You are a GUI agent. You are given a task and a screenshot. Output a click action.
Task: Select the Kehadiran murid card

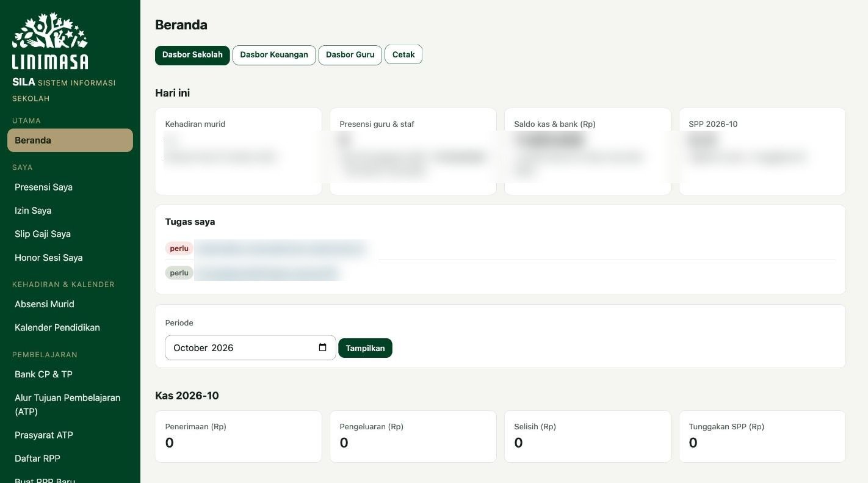[x=239, y=151]
